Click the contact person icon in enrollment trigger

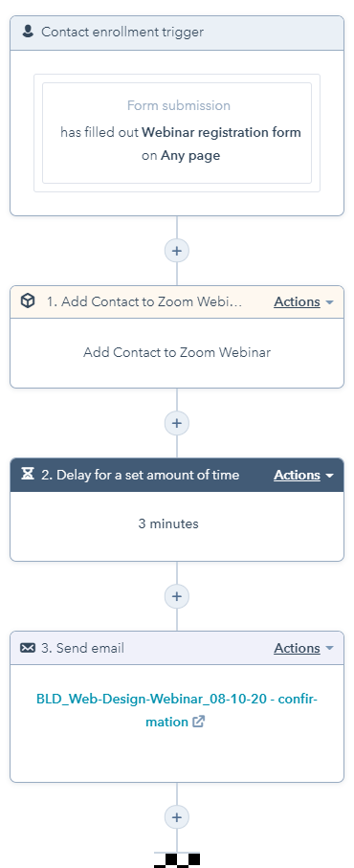[28, 31]
